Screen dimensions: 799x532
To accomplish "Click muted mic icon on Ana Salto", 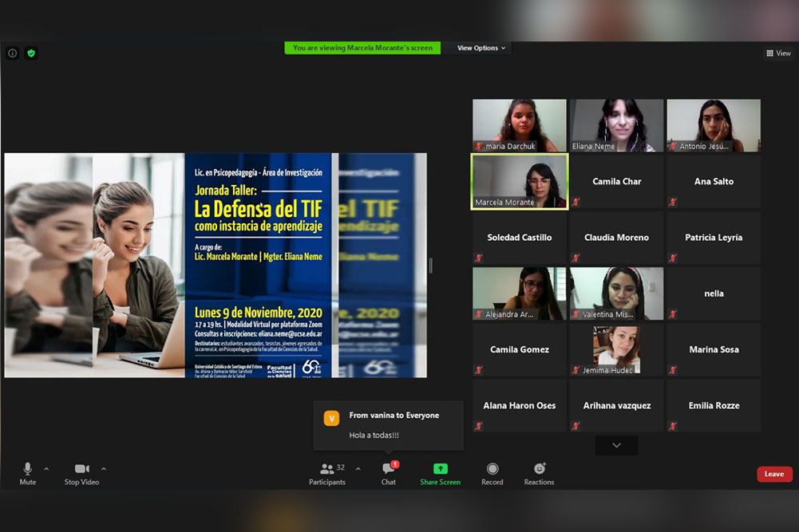I will pos(673,202).
